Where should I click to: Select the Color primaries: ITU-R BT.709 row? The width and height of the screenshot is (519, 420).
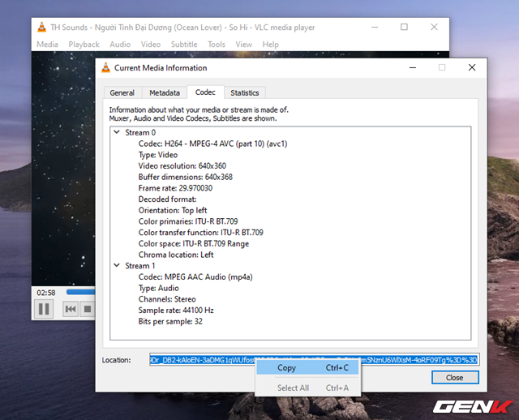tap(188, 221)
